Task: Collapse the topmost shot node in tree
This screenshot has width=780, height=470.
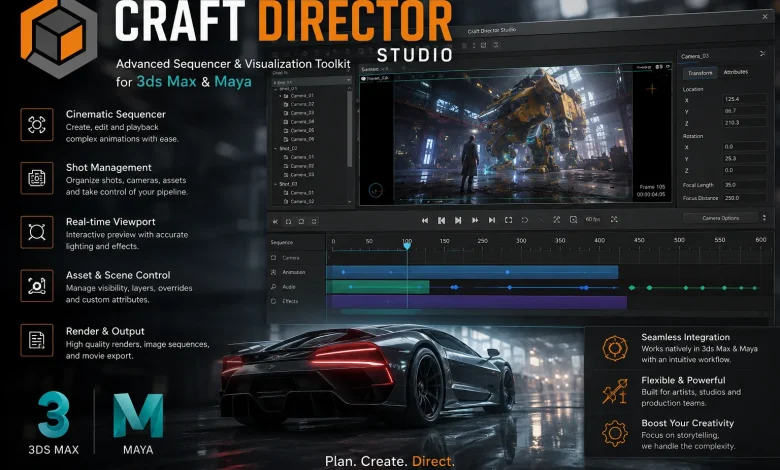Action: pyautogui.click(x=276, y=89)
